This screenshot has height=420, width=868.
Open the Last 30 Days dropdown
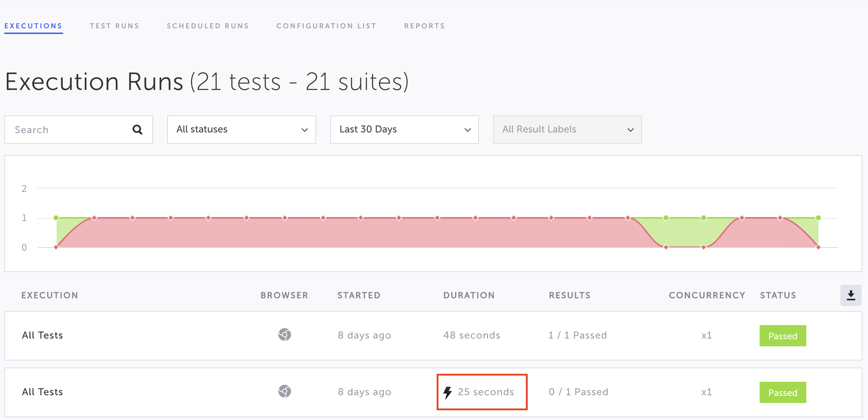404,130
